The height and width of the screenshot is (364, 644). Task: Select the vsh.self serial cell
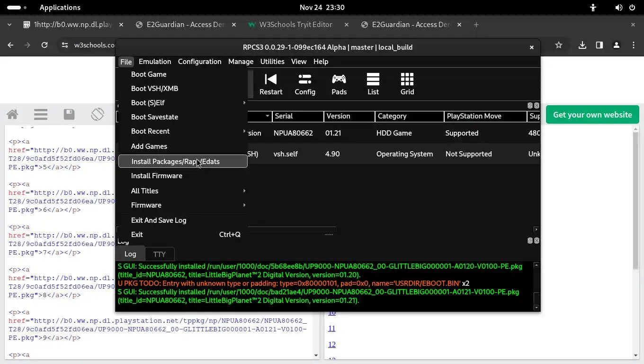point(297,154)
